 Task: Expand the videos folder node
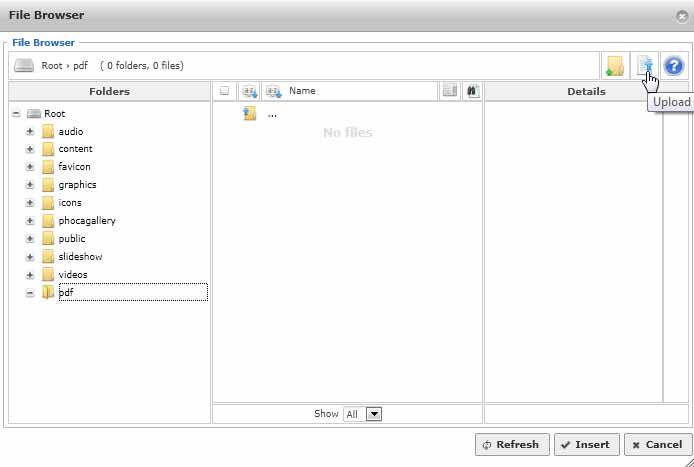tap(30, 274)
